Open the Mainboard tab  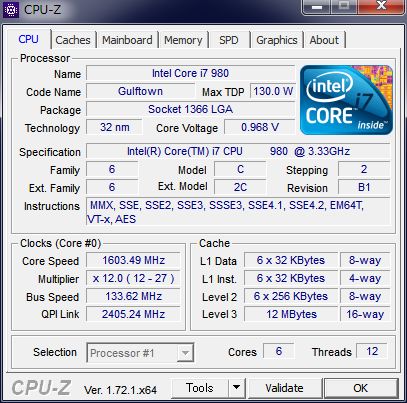click(127, 40)
